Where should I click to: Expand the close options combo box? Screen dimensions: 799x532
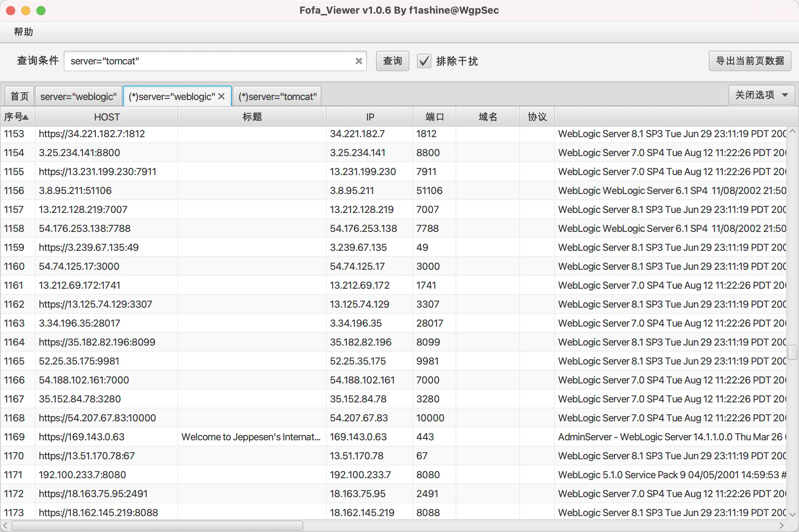(x=761, y=95)
